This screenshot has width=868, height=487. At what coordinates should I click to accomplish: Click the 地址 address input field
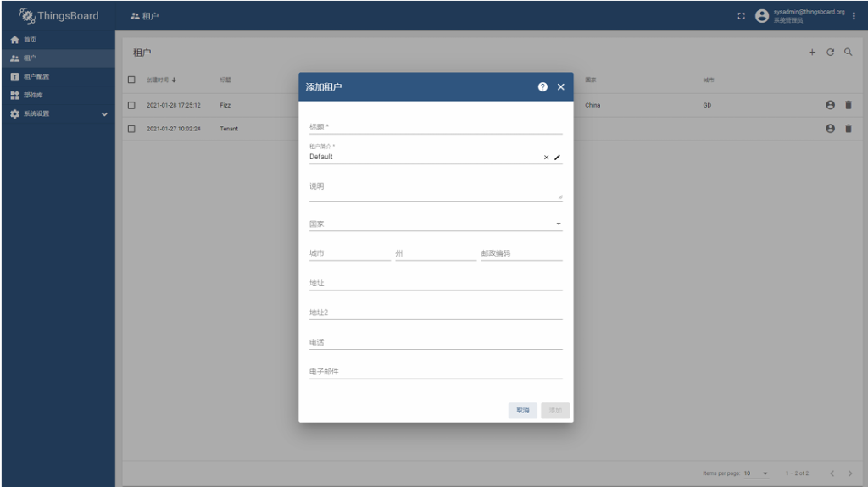pos(436,284)
